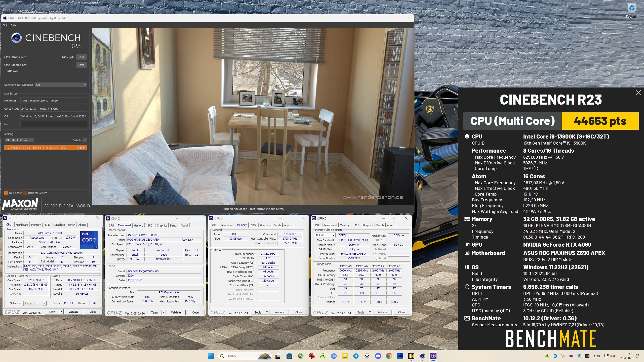The height and width of the screenshot is (362, 644).
Task: Open the CPU (Multi Core) ranking dropdown
Action: (19, 140)
